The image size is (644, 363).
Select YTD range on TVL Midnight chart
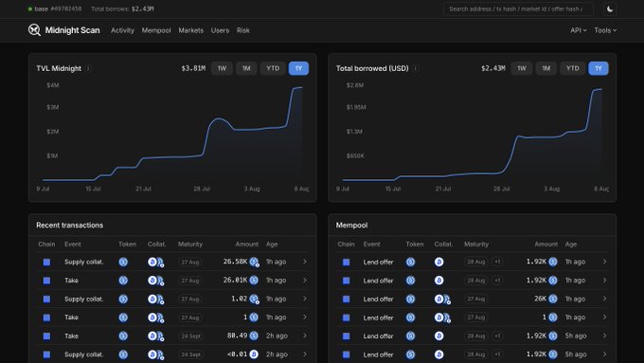(x=273, y=68)
